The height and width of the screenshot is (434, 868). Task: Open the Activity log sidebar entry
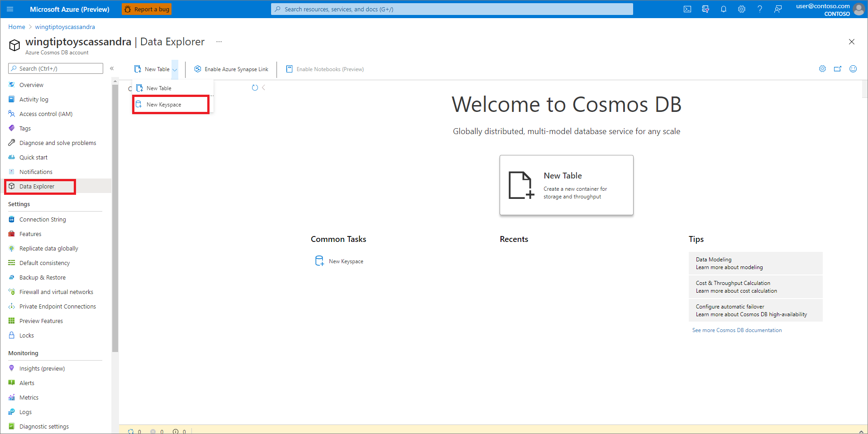coord(34,99)
